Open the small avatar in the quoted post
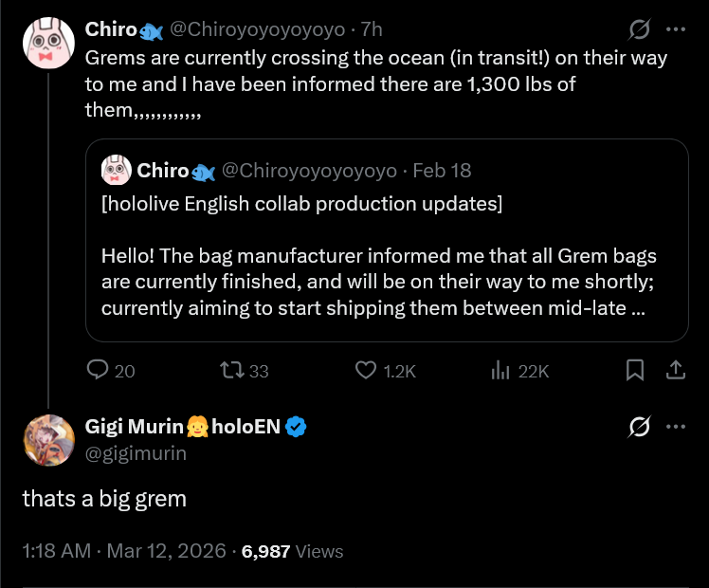This screenshot has width=709, height=588. (117, 170)
